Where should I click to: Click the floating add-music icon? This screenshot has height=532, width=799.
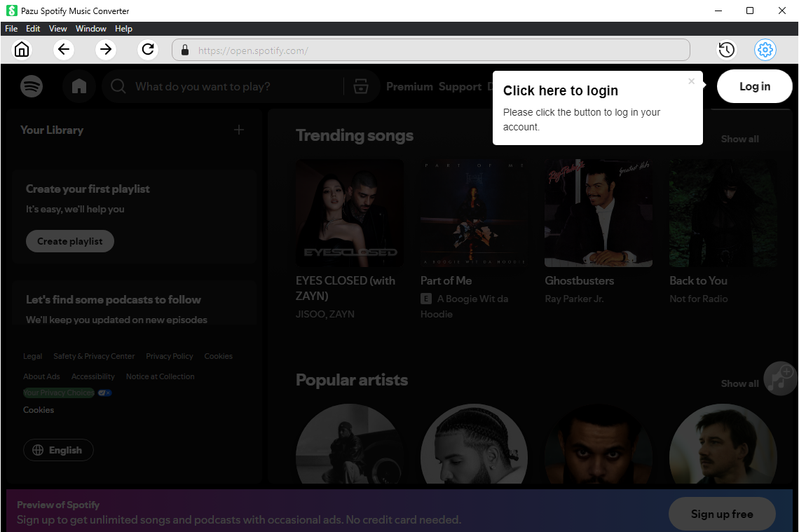(x=779, y=378)
